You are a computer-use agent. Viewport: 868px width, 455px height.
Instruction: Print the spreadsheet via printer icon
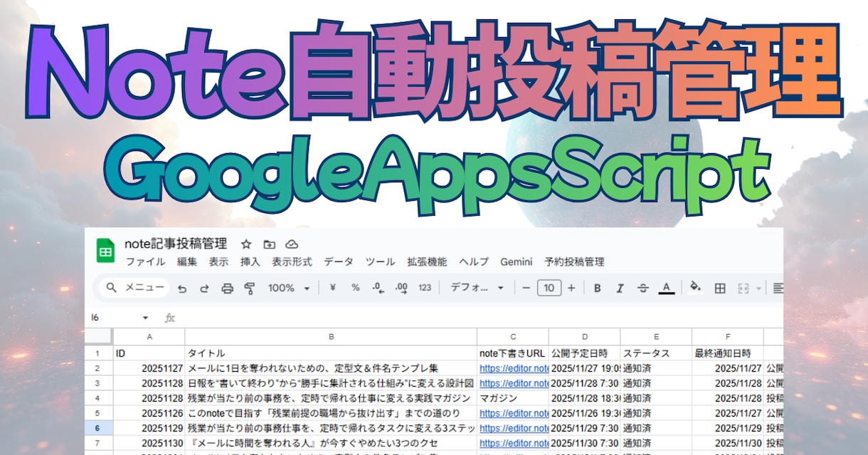pos(227,288)
